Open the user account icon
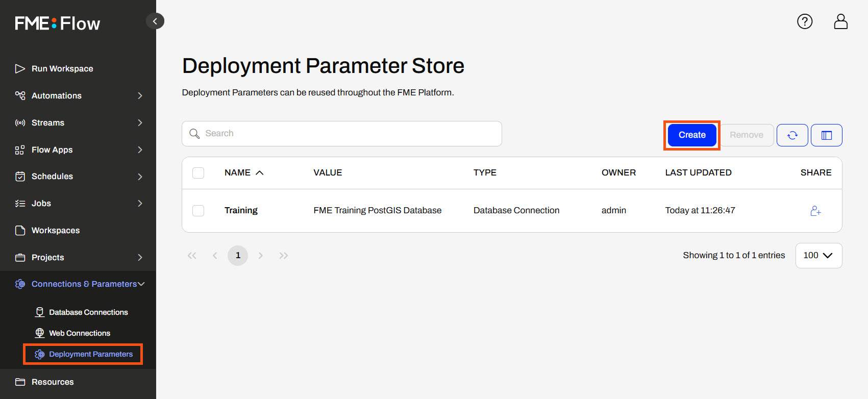The height and width of the screenshot is (399, 868). pos(840,21)
